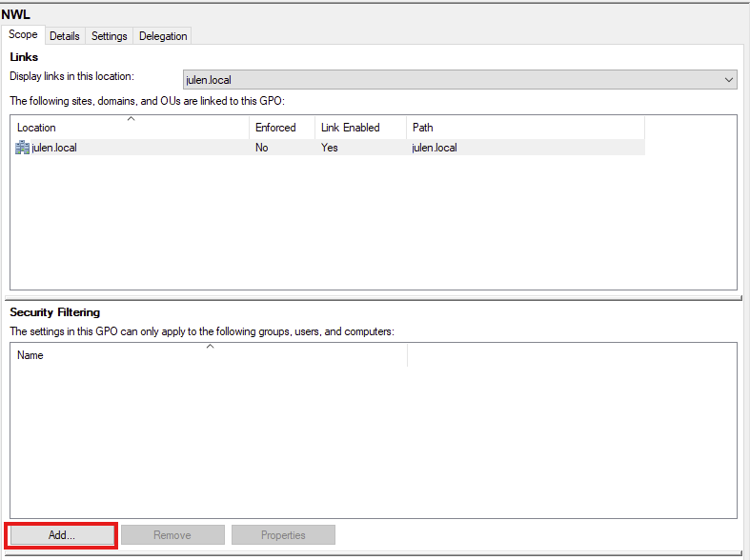Click the Link Enabled column header
Viewport: 750px width, 560px height.
[x=350, y=128]
